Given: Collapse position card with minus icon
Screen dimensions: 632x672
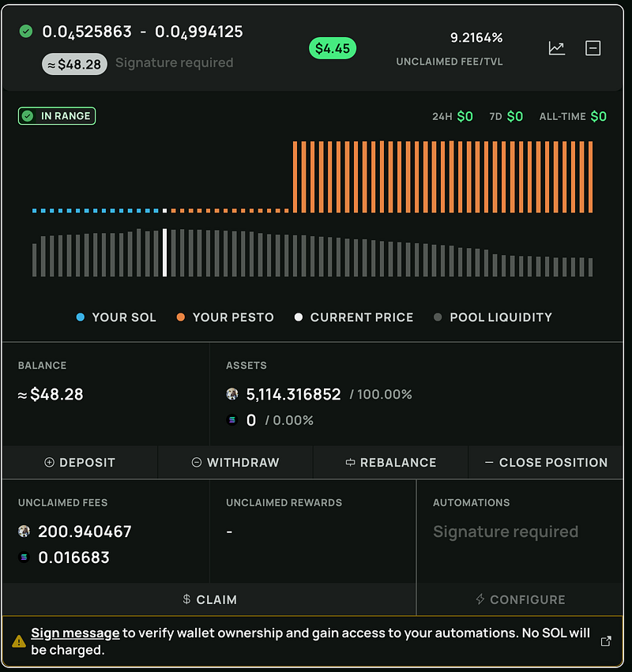Looking at the screenshot, I should pos(593,48).
